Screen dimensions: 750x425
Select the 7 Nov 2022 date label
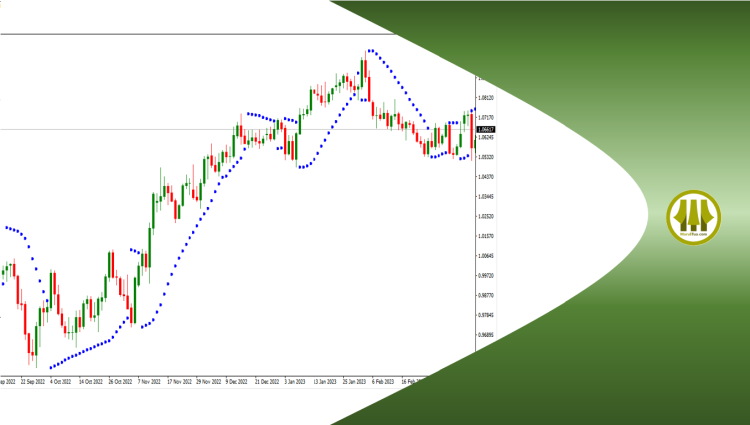pyautogui.click(x=149, y=382)
